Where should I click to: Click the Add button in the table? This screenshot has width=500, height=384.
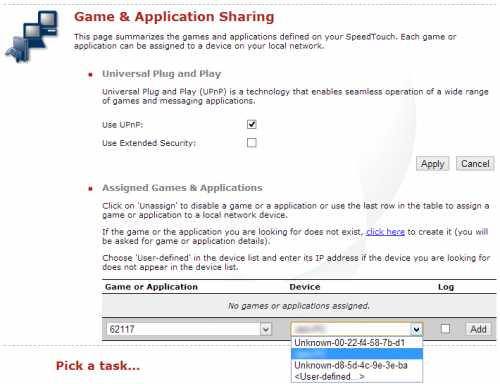(478, 329)
